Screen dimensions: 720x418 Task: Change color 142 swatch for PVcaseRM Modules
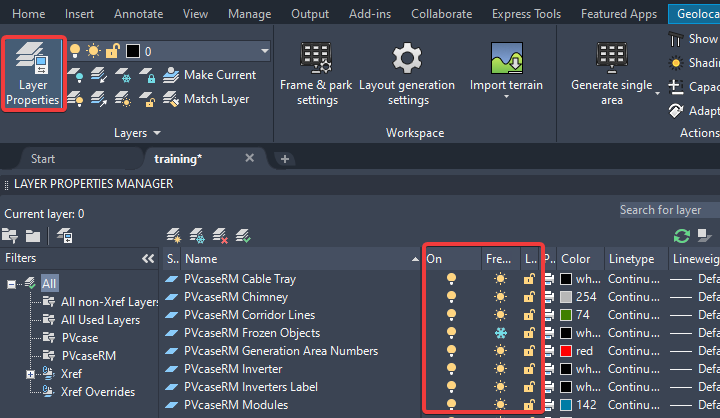click(566, 405)
